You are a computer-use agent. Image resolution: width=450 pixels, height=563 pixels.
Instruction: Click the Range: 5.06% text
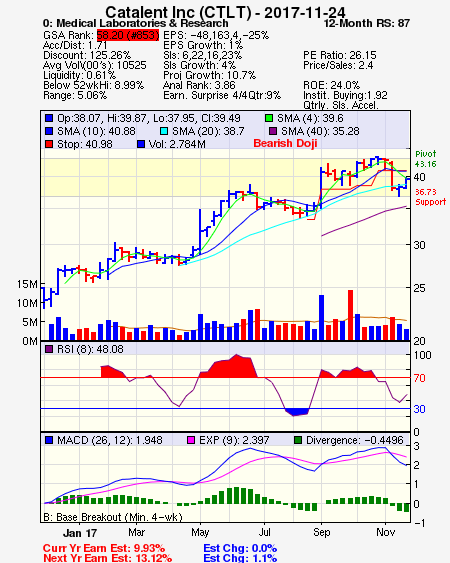click(75, 96)
